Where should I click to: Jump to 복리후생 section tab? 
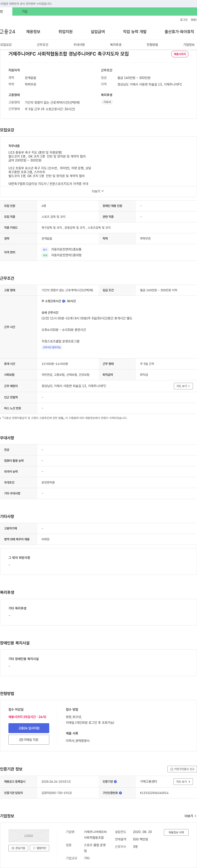pyautogui.click(x=116, y=45)
